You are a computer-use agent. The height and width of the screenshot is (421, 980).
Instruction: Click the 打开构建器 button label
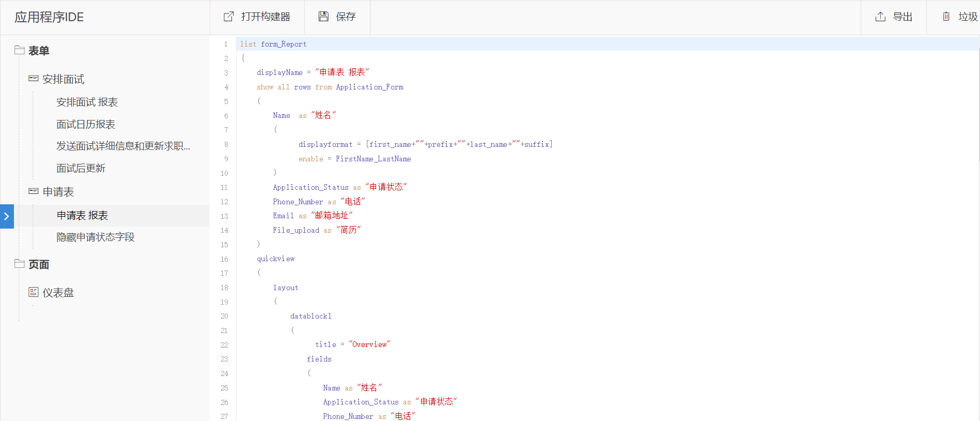click(266, 17)
